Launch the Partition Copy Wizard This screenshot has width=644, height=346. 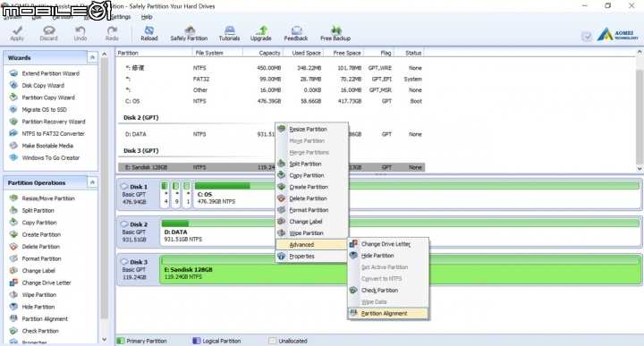[43, 97]
